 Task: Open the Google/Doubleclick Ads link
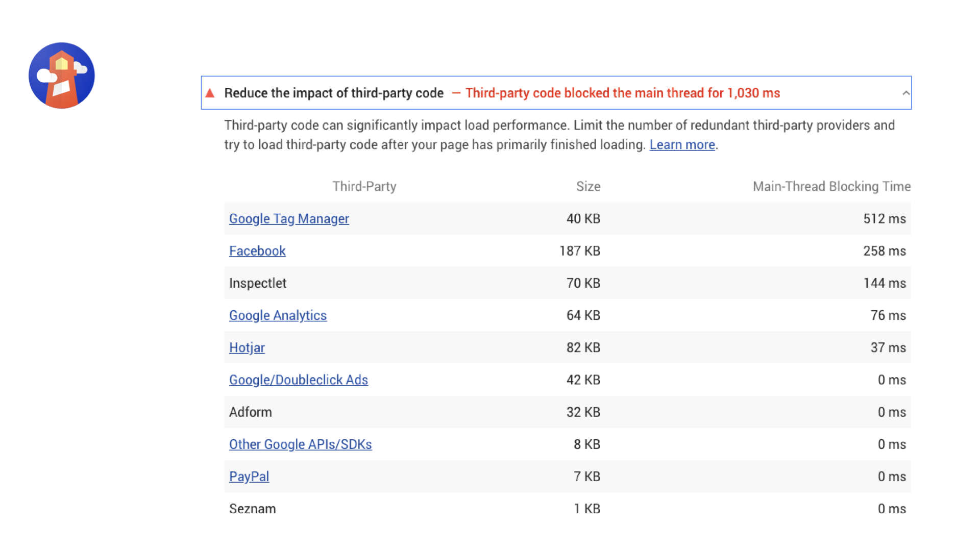[x=299, y=380]
